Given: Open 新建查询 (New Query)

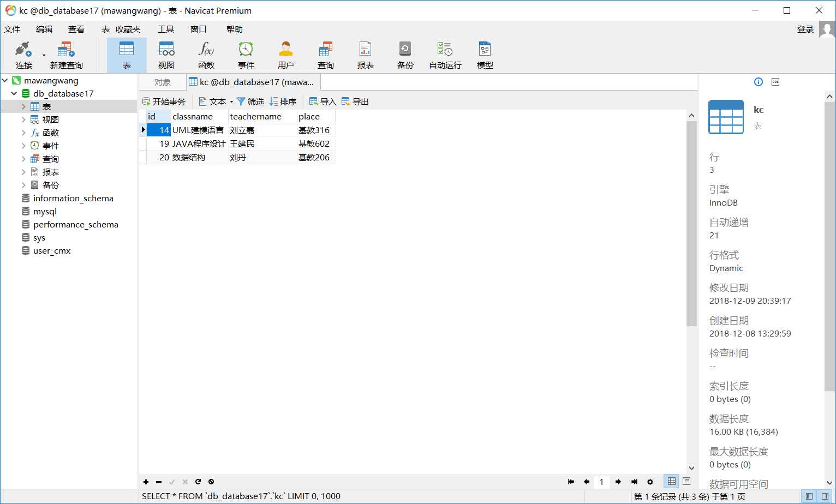Looking at the screenshot, I should [66, 55].
